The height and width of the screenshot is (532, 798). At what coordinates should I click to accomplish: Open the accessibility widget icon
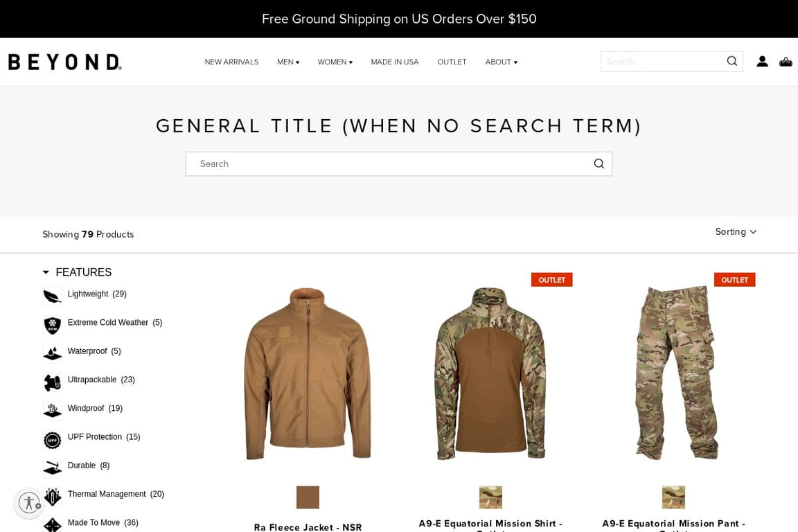(29, 503)
